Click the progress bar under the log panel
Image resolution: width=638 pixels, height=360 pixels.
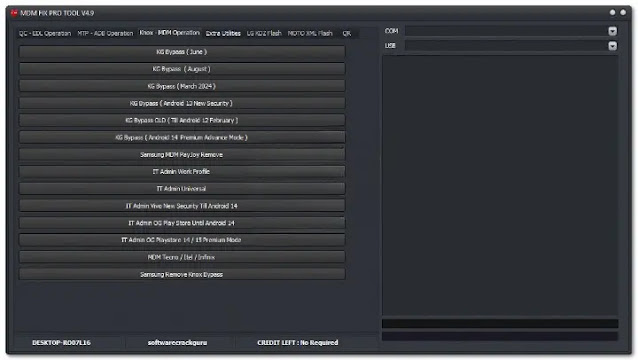(x=500, y=324)
